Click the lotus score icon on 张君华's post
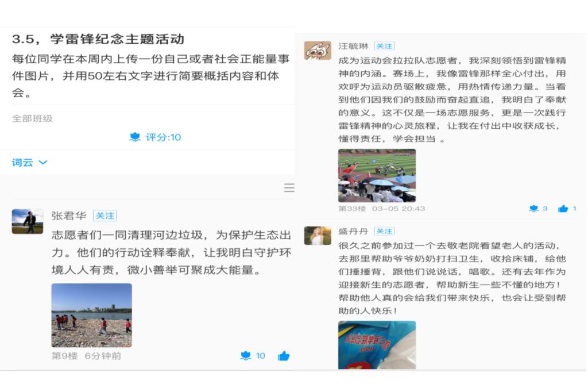Image resolution: width=588 pixels, height=392 pixels. click(x=246, y=356)
